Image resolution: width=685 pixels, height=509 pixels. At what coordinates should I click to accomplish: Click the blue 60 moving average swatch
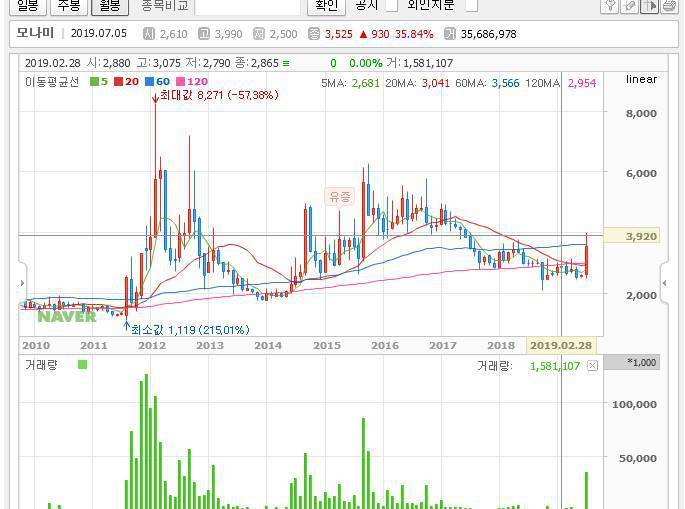[149, 81]
